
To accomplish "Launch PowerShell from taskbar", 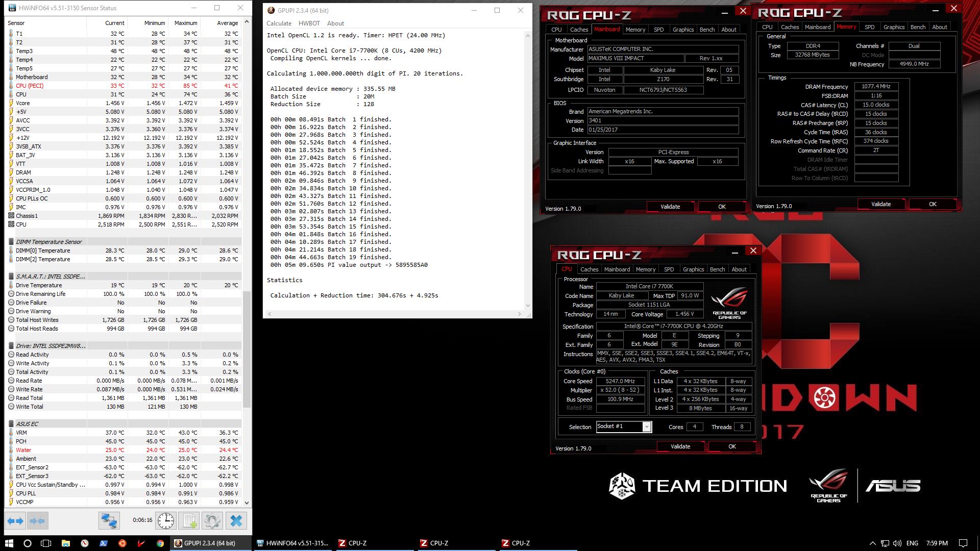I will pyautogui.click(x=103, y=543).
